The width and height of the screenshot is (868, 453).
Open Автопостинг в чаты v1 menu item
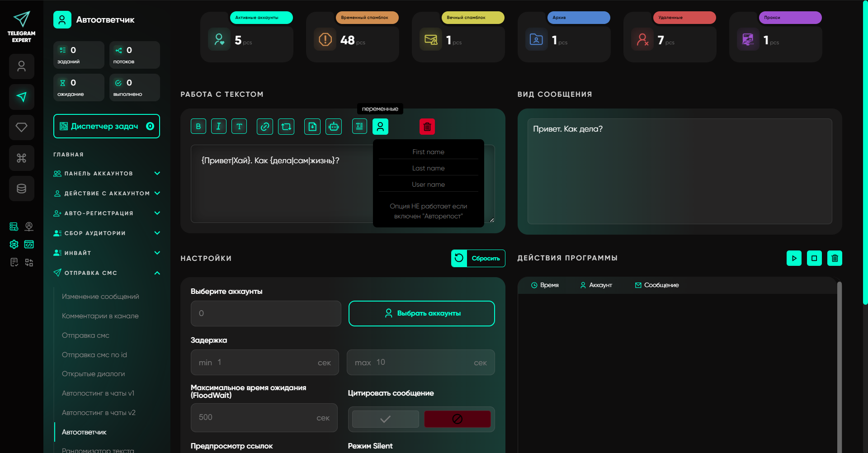tap(98, 393)
